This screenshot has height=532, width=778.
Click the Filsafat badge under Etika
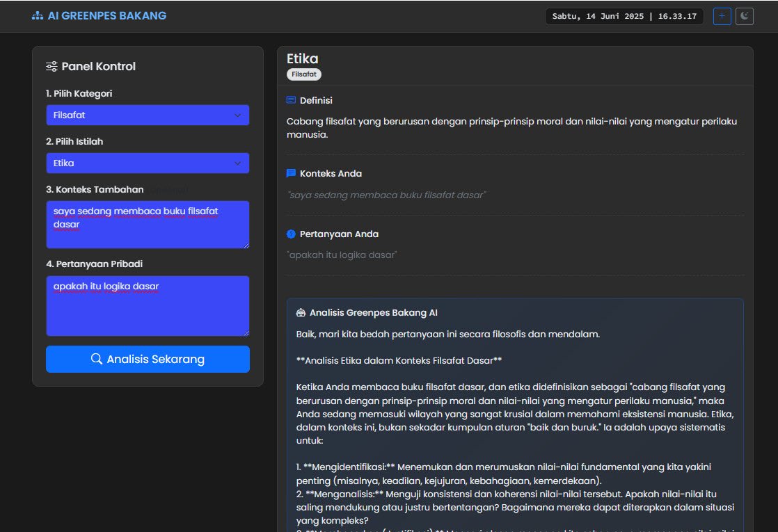click(304, 74)
